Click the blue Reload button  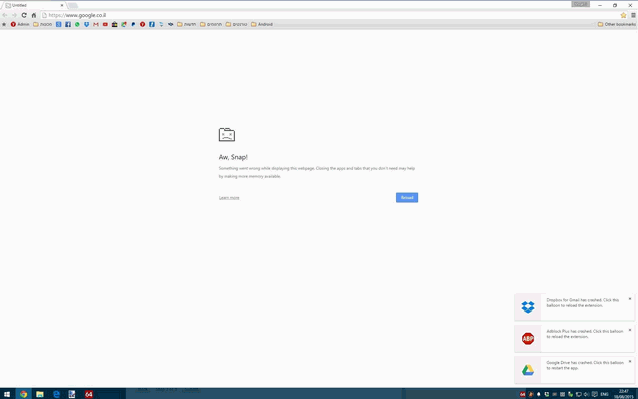(406, 198)
